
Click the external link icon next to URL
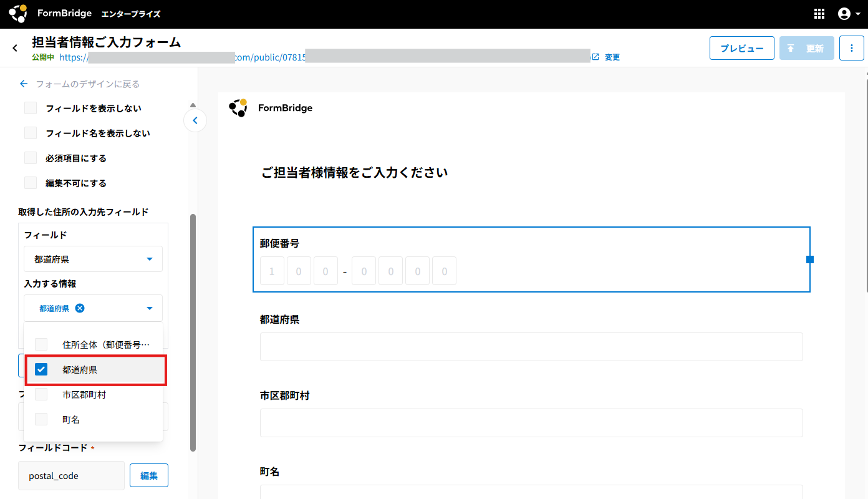click(596, 57)
